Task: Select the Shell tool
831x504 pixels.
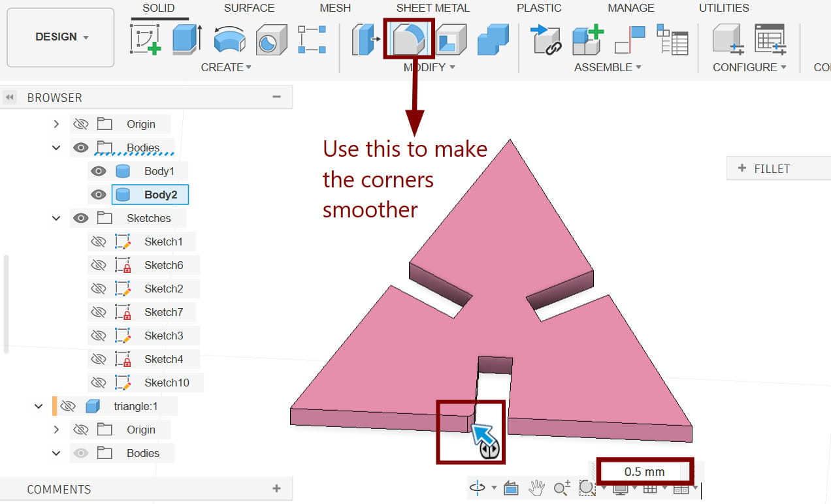Action: tap(451, 39)
